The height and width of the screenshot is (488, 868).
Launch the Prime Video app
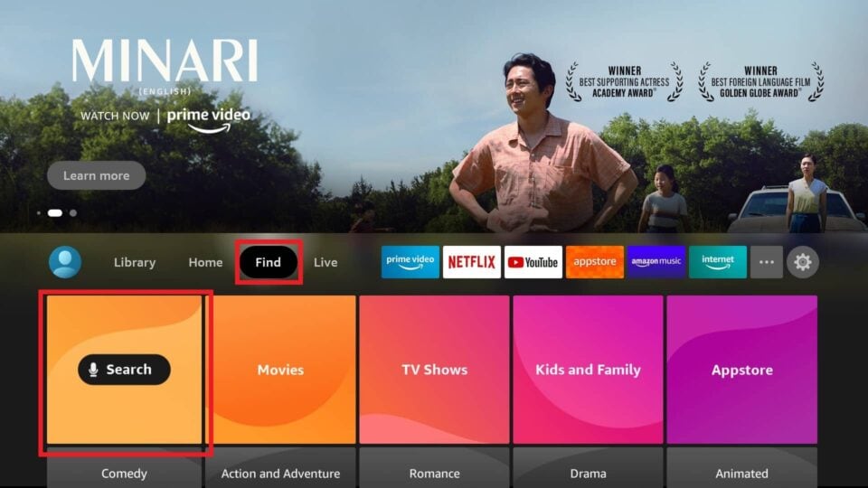pyautogui.click(x=410, y=262)
